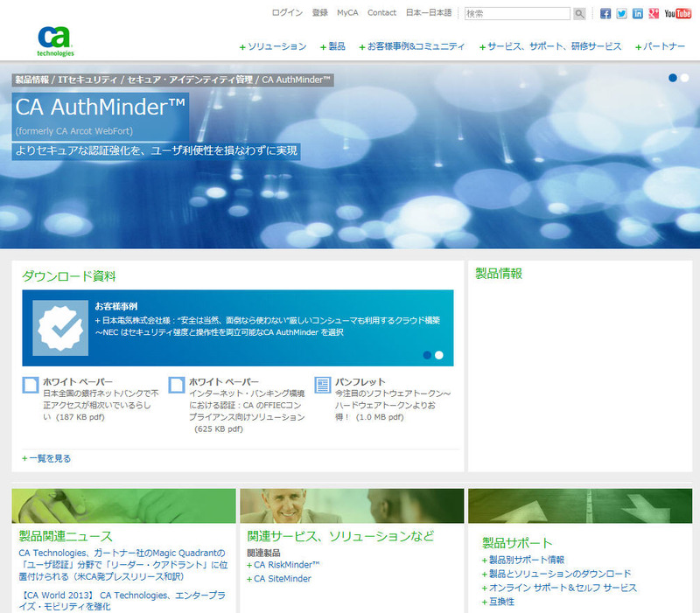Screen dimensions: 700x613
Task: Click the 一覧を見る link
Action: [x=49, y=458]
